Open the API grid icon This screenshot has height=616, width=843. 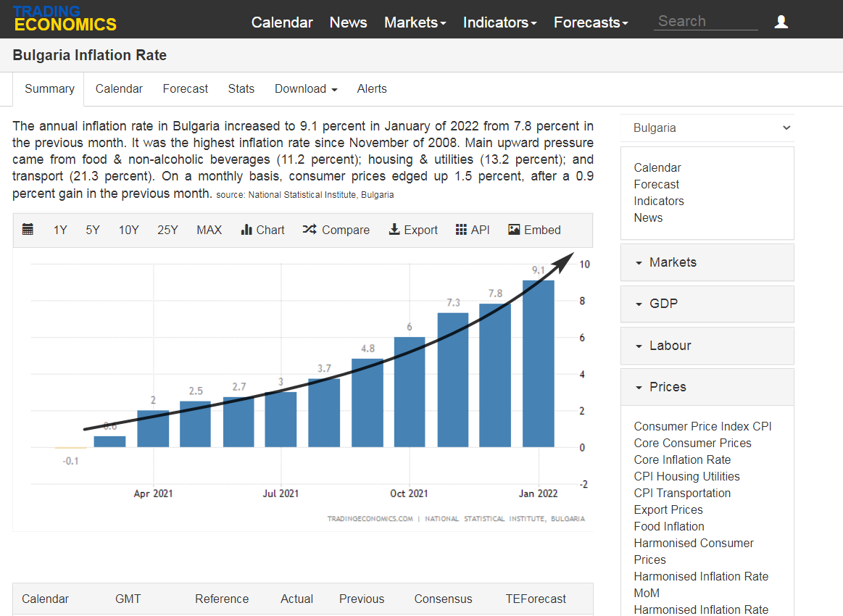tap(461, 230)
